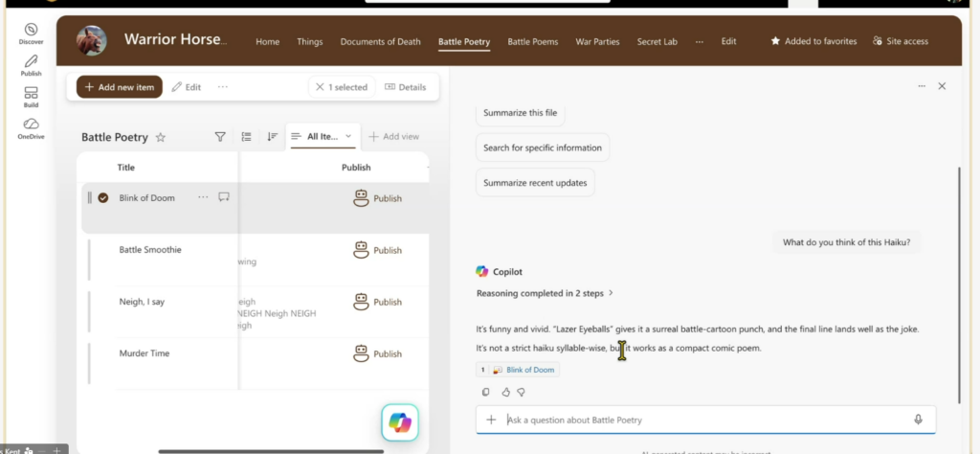Viewport: 980px width, 454px height.
Task: Select the Battle Poetry navigation tab
Action: click(464, 41)
